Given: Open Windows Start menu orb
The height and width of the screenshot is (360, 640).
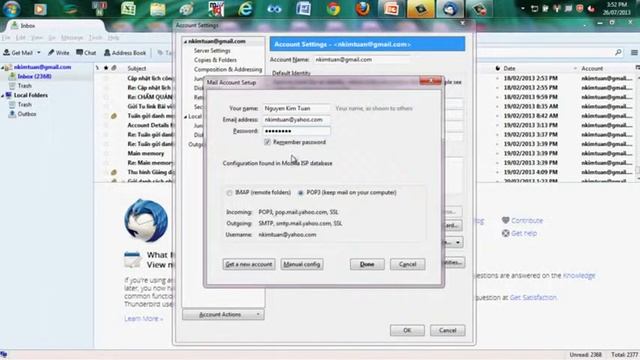Looking at the screenshot, I should tap(11, 9).
